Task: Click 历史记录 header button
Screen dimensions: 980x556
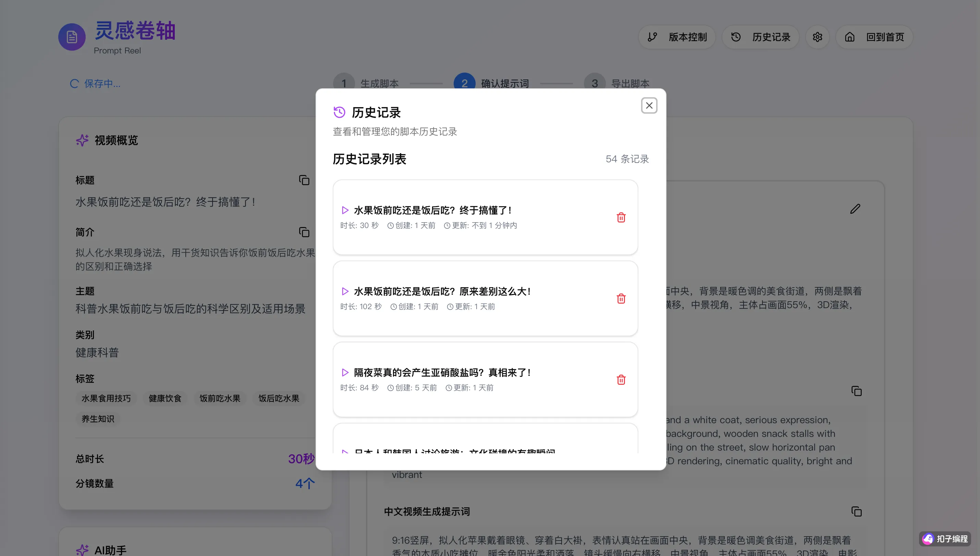Action: tap(760, 37)
